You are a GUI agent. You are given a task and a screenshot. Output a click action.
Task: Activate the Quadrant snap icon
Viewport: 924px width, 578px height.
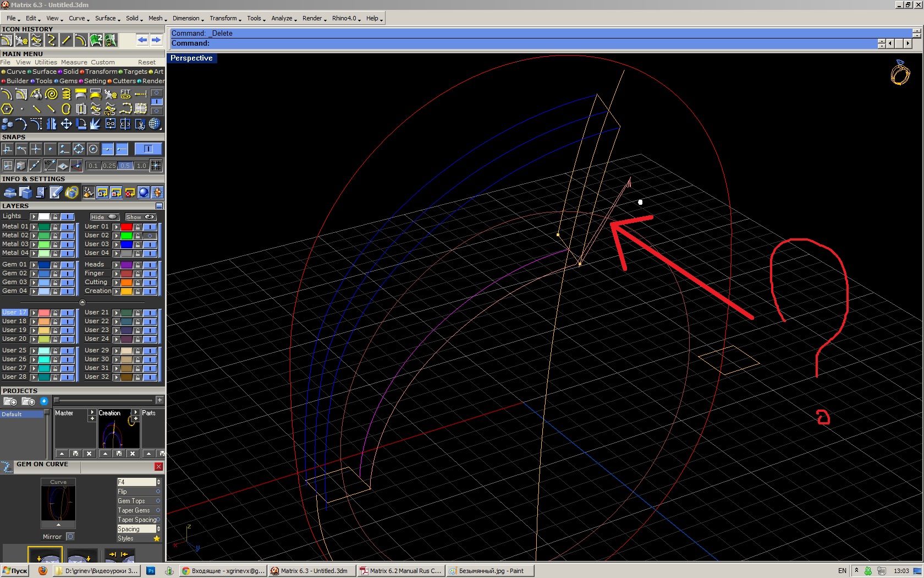[x=79, y=149]
